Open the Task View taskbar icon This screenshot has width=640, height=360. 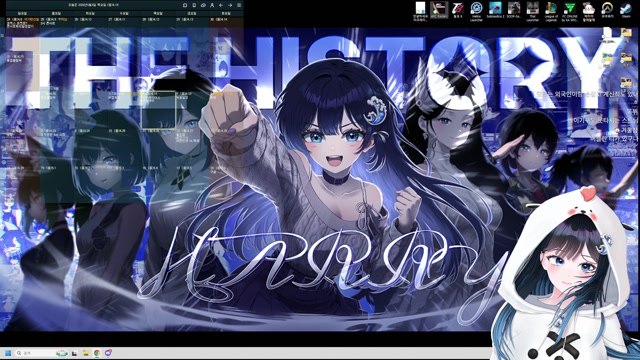[x=74, y=353]
